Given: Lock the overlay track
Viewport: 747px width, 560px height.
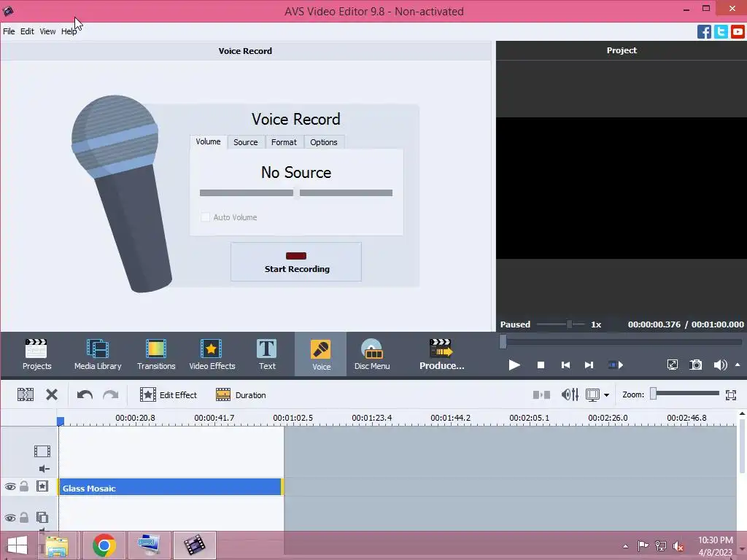Looking at the screenshot, I should [x=24, y=517].
